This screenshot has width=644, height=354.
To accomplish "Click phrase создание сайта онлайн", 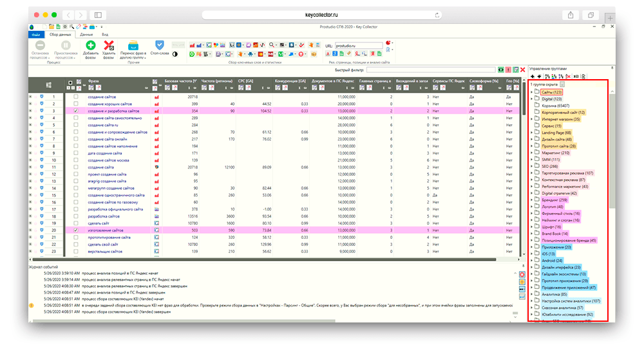I will tap(107, 139).
